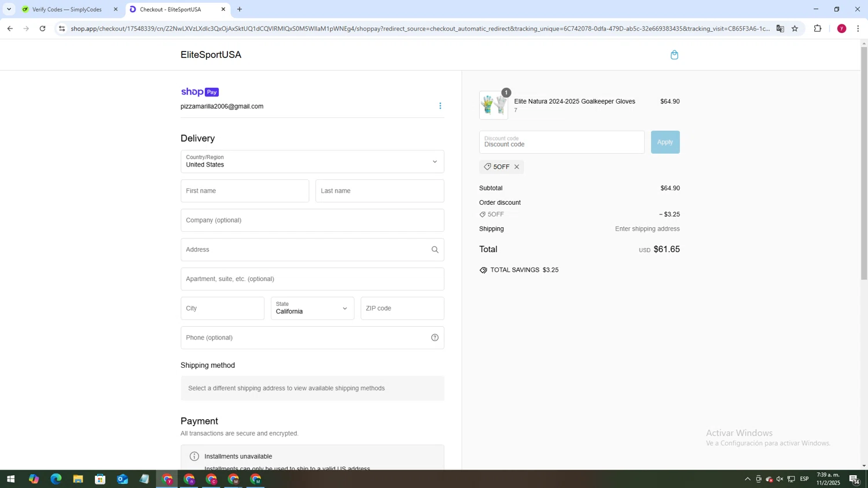Open the three-dot account options menu
The width and height of the screenshot is (868, 488).
click(440, 106)
